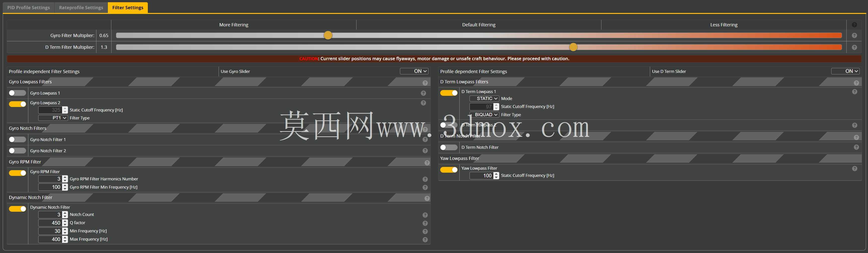868x253 pixels.
Task: Click dynamic notch Min Frequency stepper
Action: point(65,231)
